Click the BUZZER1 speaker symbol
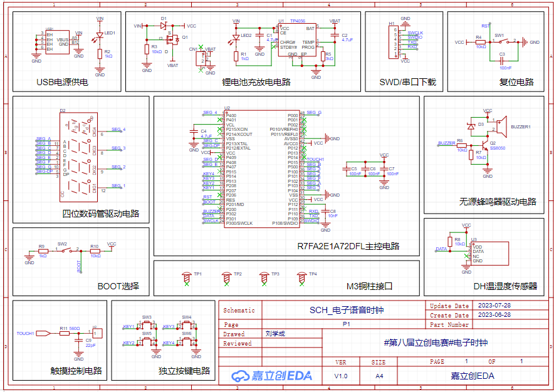Viewport: 554px width, 392px height. (x=501, y=126)
